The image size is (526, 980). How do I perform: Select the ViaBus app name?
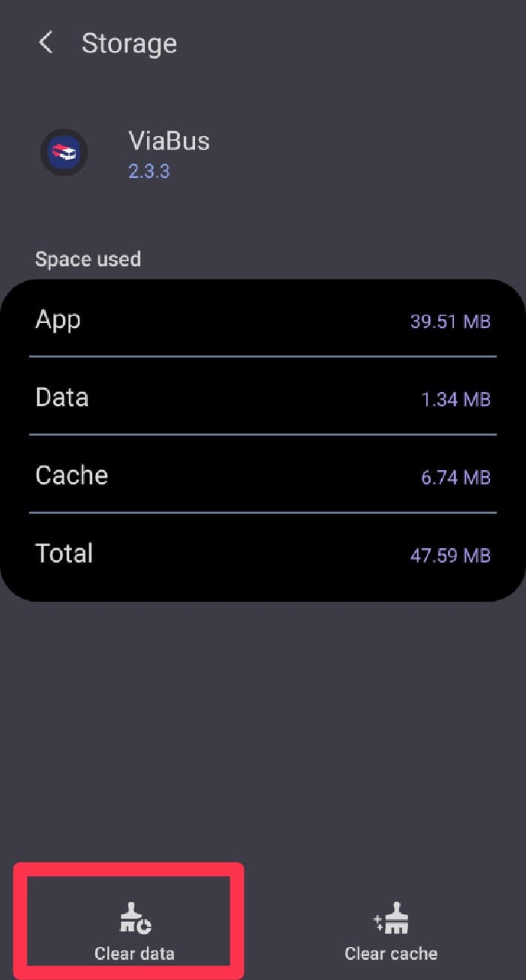pyautogui.click(x=169, y=140)
